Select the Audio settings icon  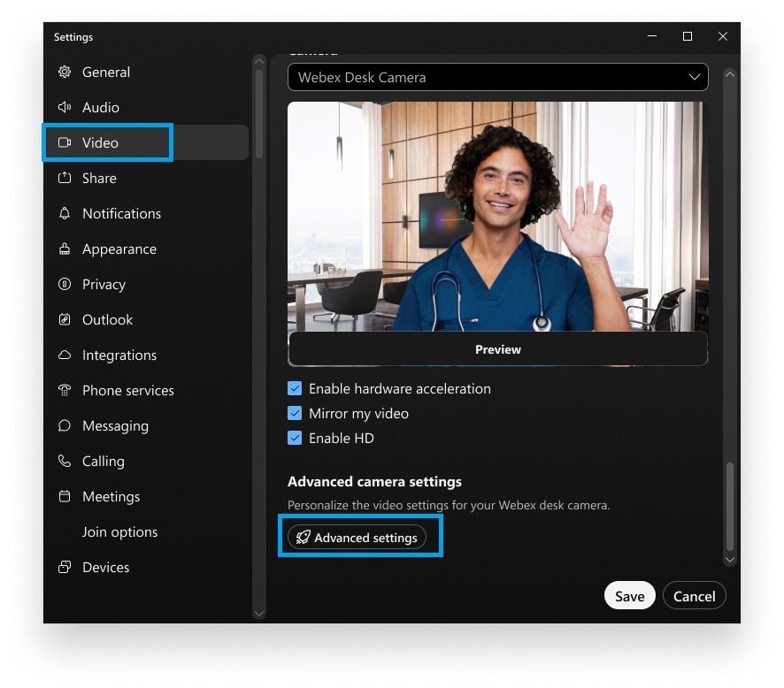[64, 107]
